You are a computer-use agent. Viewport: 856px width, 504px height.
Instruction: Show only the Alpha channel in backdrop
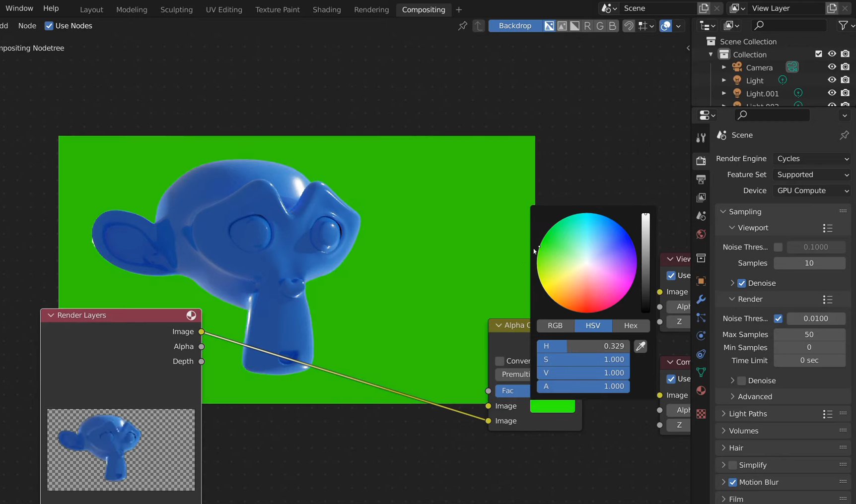pos(574,26)
